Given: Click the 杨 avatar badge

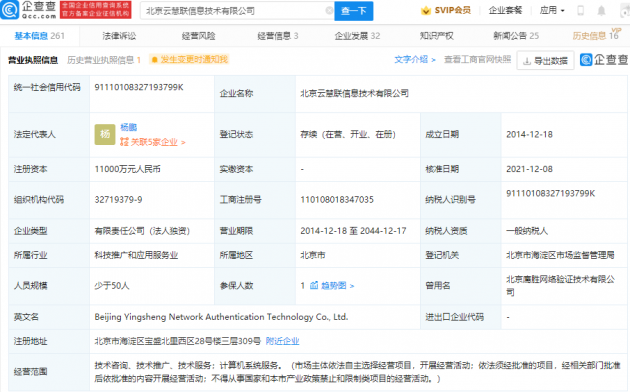Looking at the screenshot, I should [x=105, y=135].
